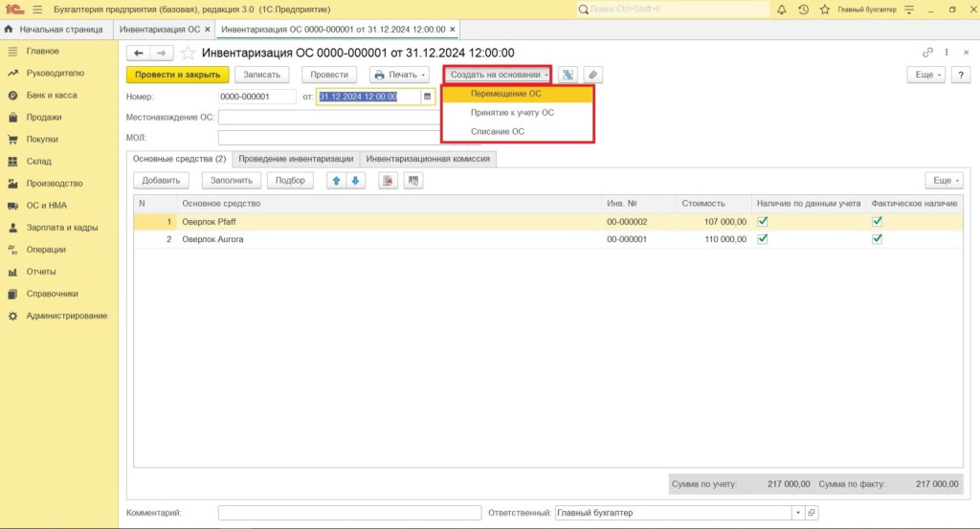Move row up with blue up arrow
Image resolution: width=980 pixels, height=529 pixels.
(x=336, y=181)
